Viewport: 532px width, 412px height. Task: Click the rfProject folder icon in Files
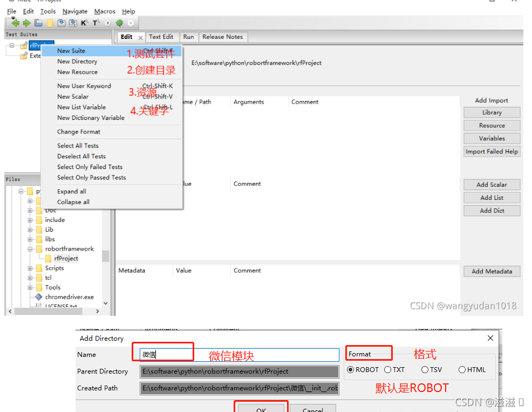pyautogui.click(x=48, y=259)
